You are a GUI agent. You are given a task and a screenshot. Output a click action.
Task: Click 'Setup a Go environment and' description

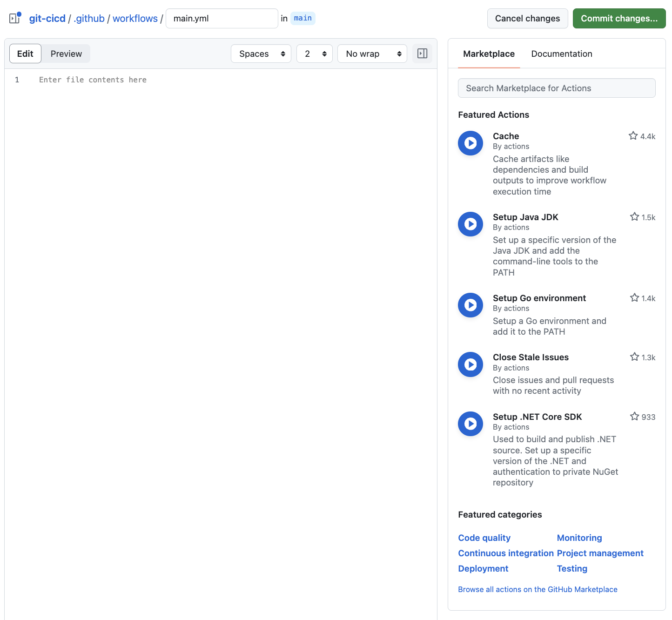pos(550,326)
